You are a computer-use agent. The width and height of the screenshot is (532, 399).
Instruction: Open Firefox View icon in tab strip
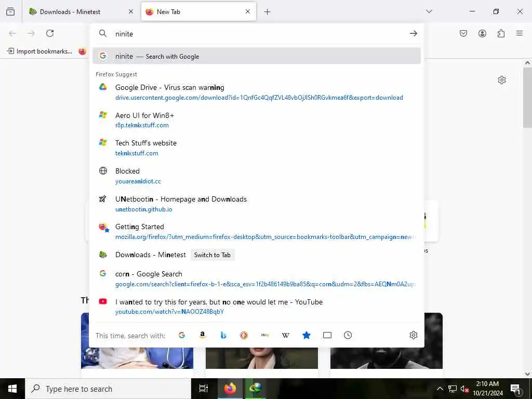(x=10, y=11)
